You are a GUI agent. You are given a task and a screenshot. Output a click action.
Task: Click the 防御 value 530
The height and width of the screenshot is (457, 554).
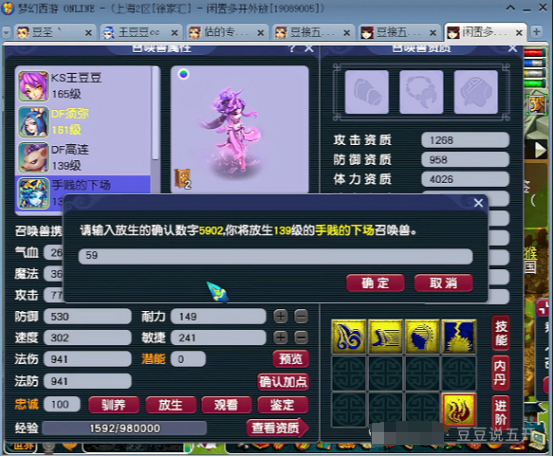(x=87, y=316)
